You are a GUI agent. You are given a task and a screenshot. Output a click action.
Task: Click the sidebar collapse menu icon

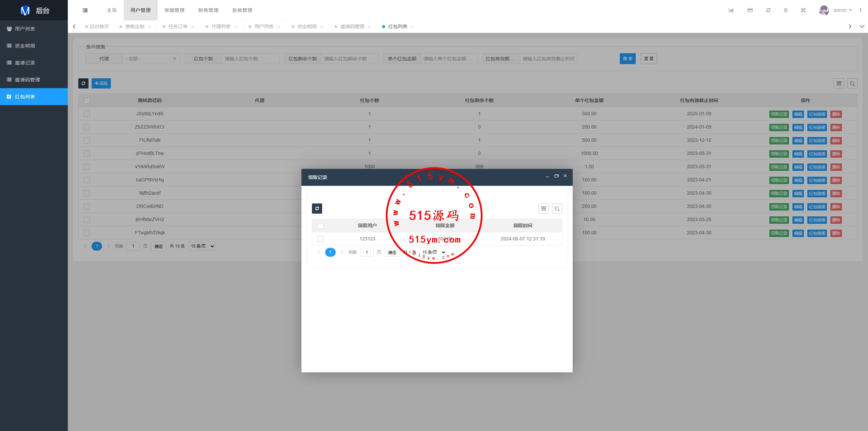pos(85,10)
